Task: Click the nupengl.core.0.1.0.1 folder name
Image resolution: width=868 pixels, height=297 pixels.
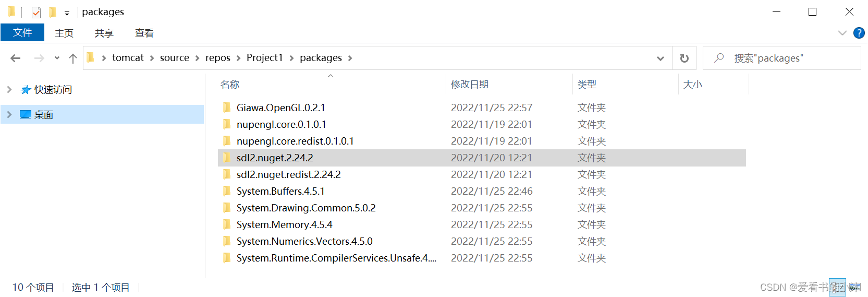Action: [x=282, y=124]
